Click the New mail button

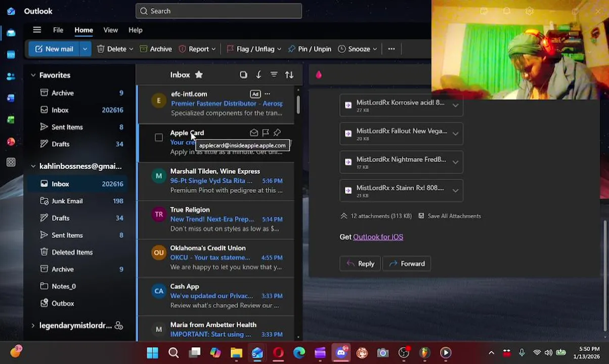tap(54, 49)
